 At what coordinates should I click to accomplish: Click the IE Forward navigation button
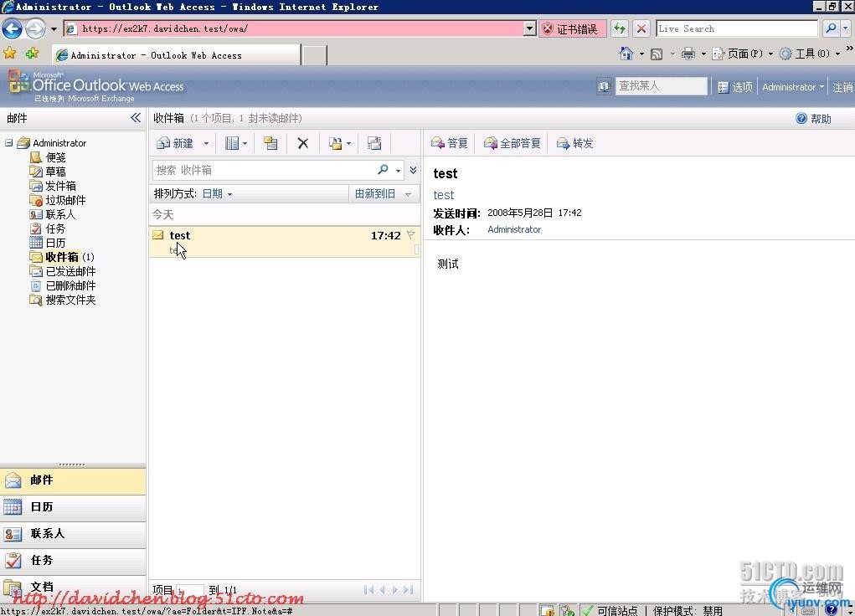35,29
